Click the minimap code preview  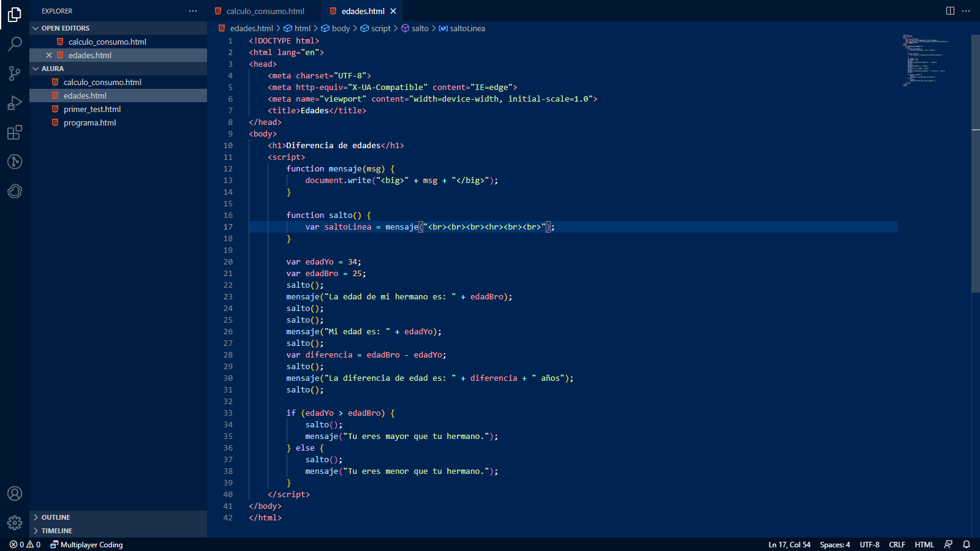click(925, 60)
